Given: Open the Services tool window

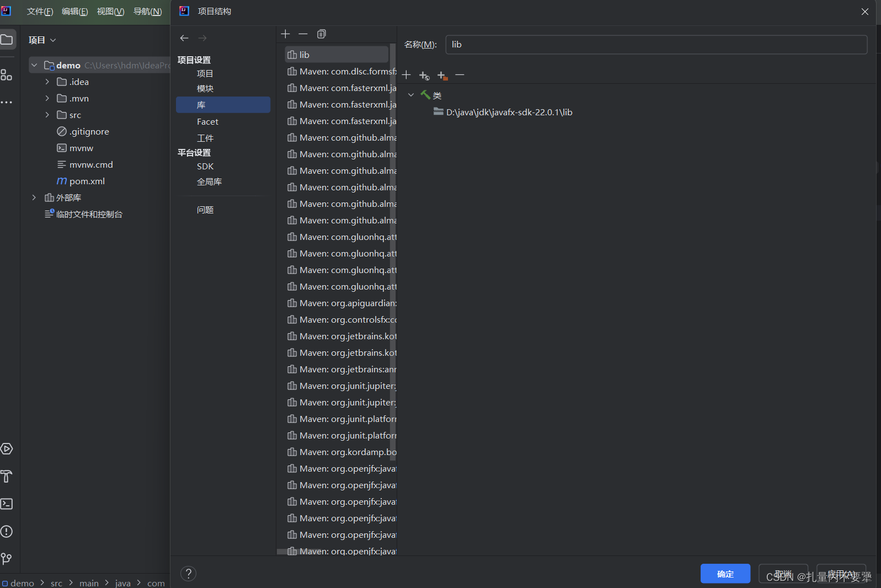Looking at the screenshot, I should tap(7, 449).
